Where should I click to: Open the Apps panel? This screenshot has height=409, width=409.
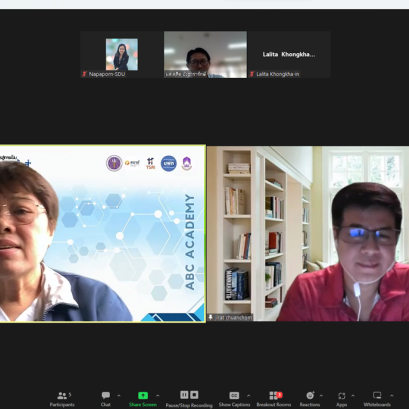(x=342, y=399)
